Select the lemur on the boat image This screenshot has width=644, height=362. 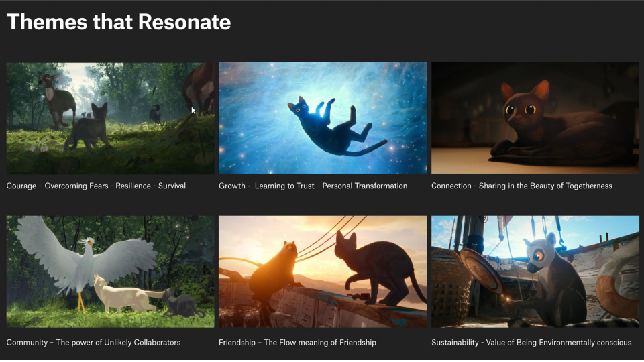point(535,271)
